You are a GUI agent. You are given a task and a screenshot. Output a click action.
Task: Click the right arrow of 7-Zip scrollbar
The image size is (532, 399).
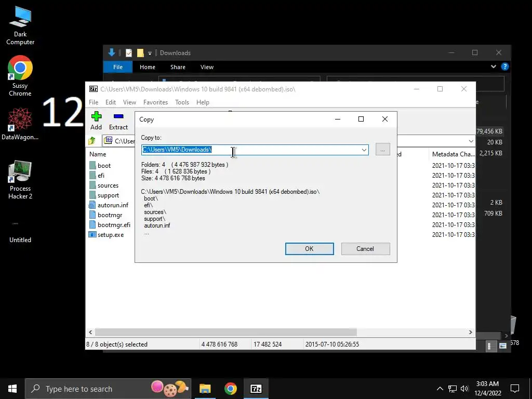point(470,332)
